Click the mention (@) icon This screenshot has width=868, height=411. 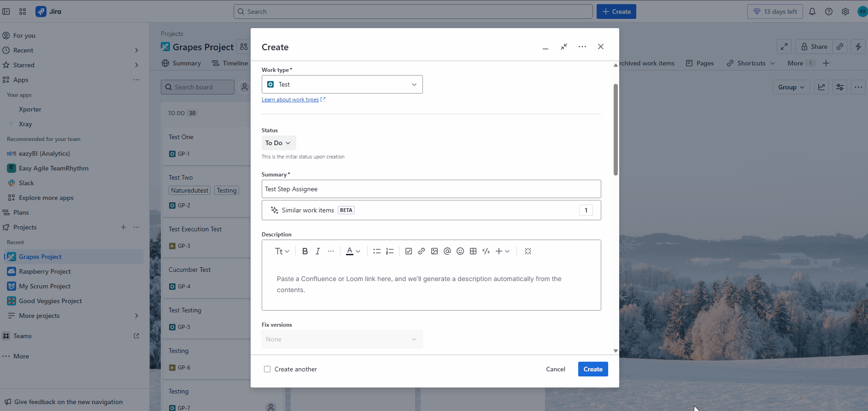[447, 251]
